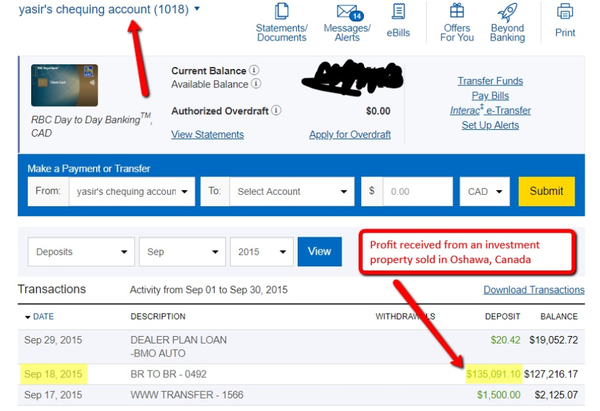Click Current Balance info icon
Image resolution: width=600 pixels, height=411 pixels.
tap(254, 70)
